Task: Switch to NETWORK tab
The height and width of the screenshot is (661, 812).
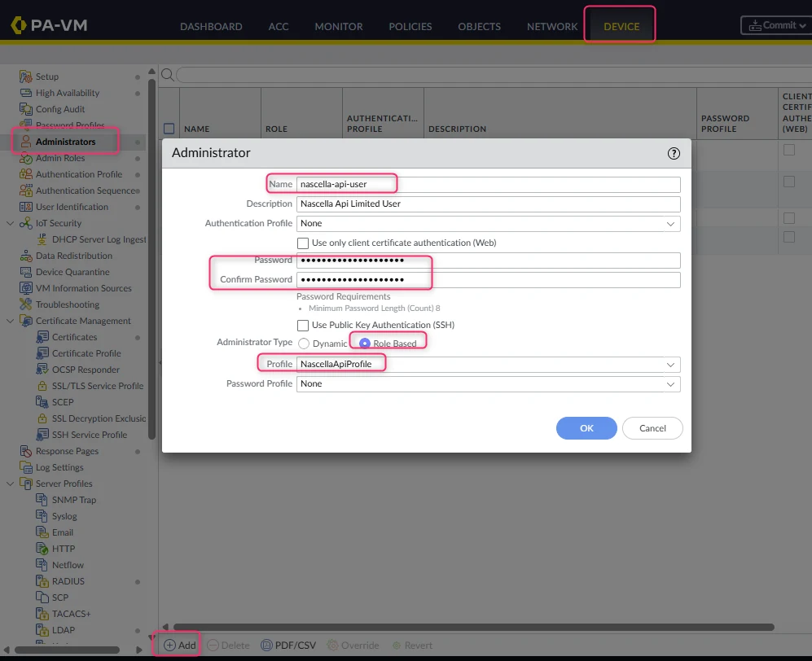Action: click(x=552, y=26)
